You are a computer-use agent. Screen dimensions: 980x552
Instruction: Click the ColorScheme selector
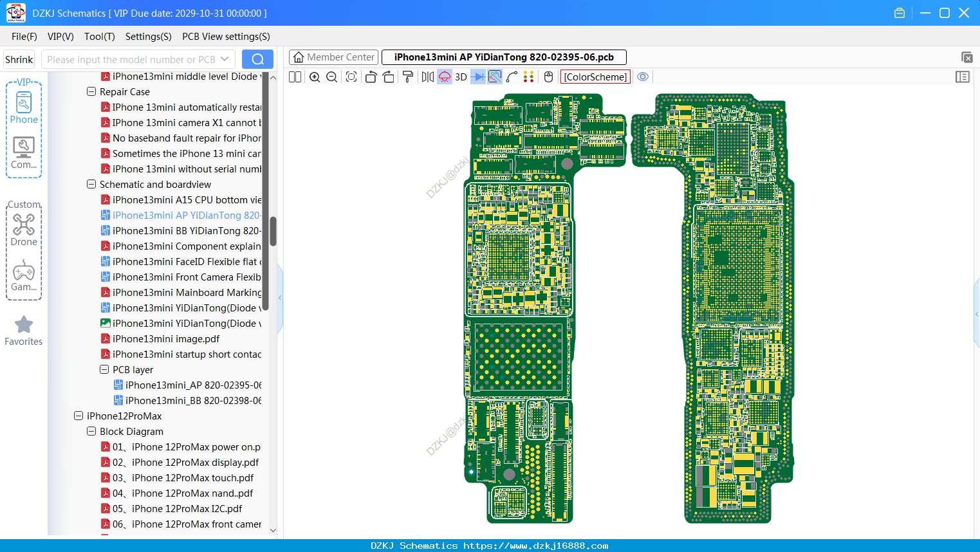coord(595,77)
